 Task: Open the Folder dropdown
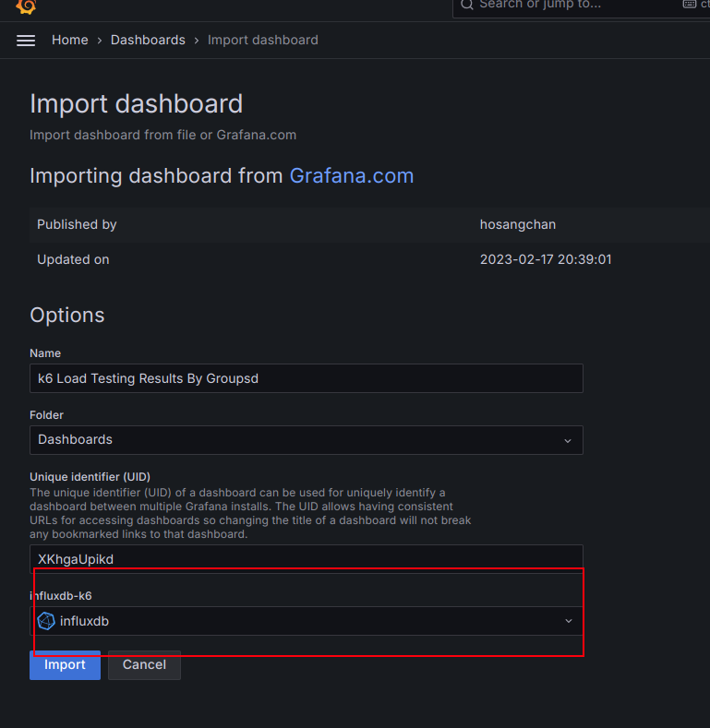pos(307,440)
